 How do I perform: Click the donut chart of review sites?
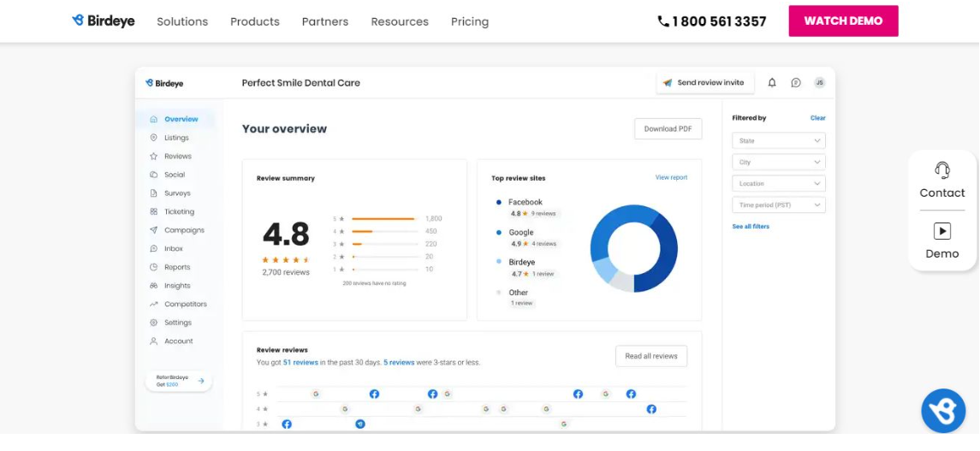click(x=633, y=248)
